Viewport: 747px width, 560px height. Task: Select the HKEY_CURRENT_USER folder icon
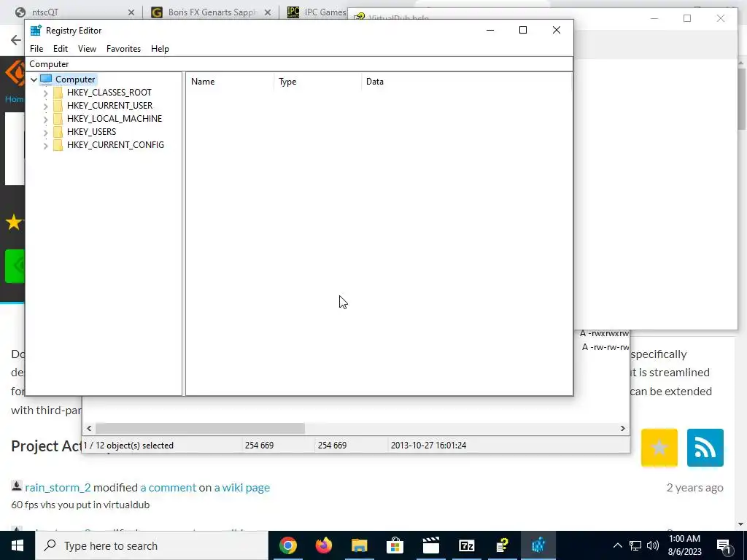(x=58, y=105)
